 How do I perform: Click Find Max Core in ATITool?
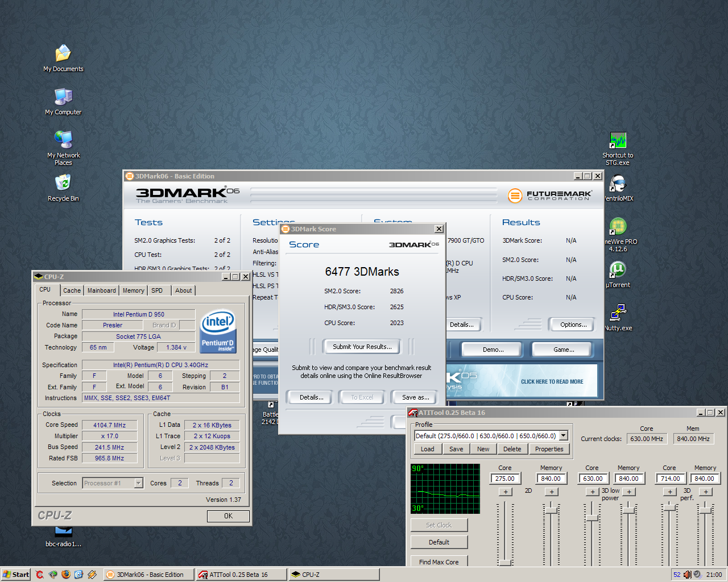click(439, 562)
